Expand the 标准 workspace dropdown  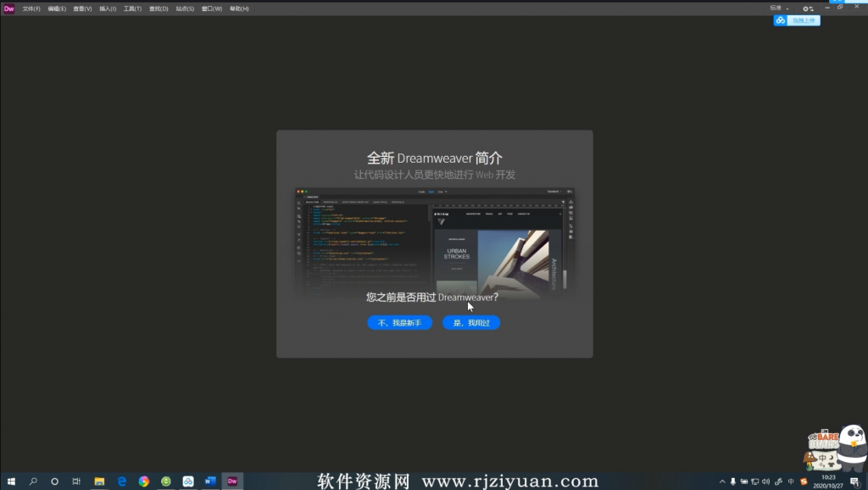780,8
